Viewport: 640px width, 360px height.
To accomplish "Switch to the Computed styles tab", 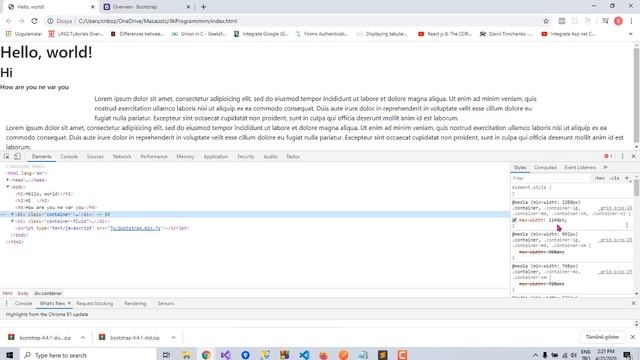I will [545, 167].
